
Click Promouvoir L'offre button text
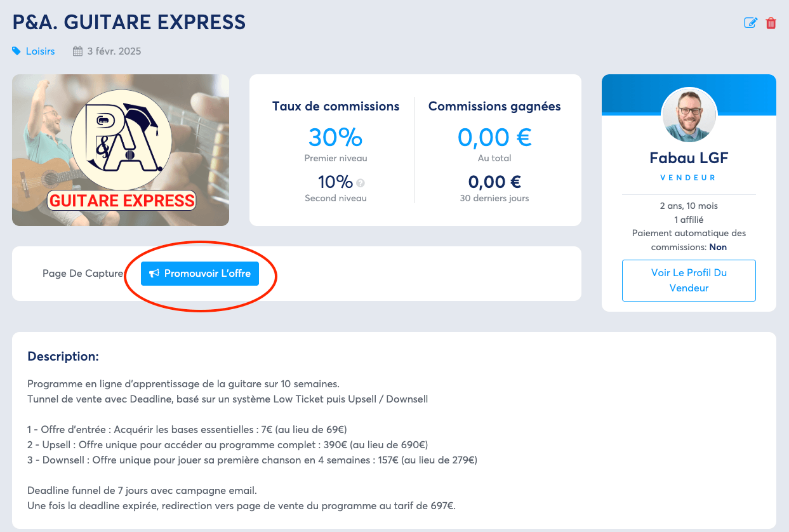208,274
